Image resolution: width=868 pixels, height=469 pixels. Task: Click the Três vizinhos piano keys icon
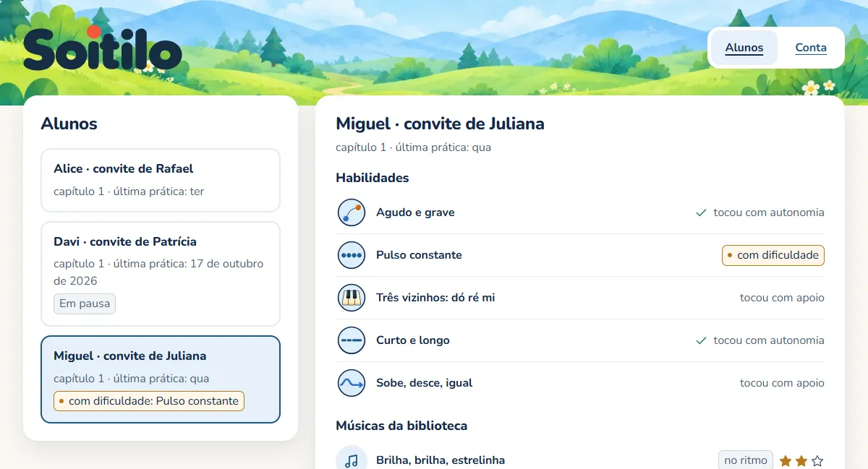point(352,298)
